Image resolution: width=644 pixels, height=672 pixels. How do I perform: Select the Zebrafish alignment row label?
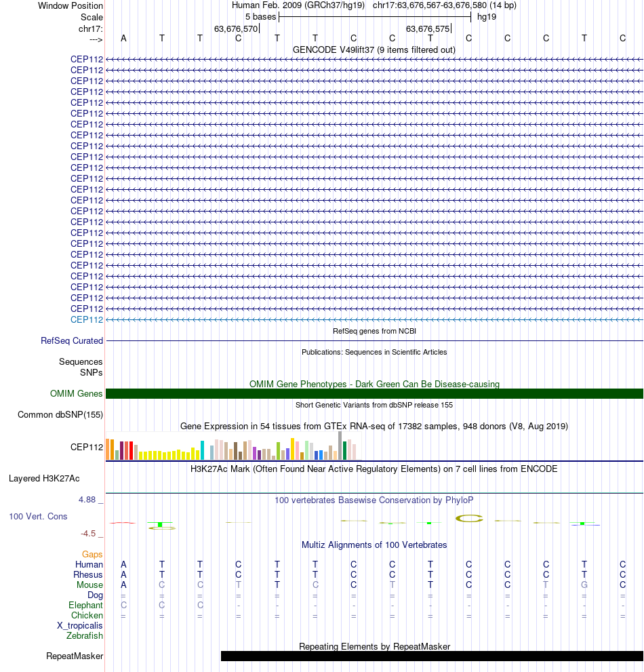(85, 635)
